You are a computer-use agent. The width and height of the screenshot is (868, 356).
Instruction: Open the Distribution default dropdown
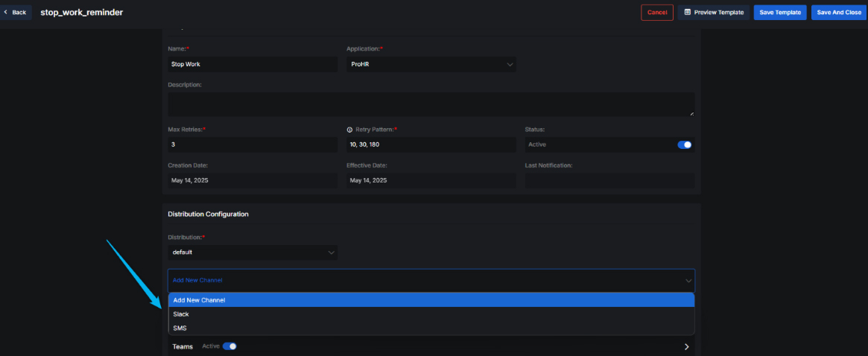(x=253, y=252)
